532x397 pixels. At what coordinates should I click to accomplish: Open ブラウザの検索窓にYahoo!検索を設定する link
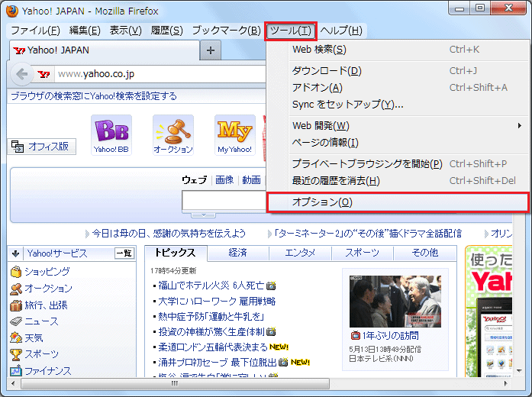pyautogui.click(x=94, y=96)
